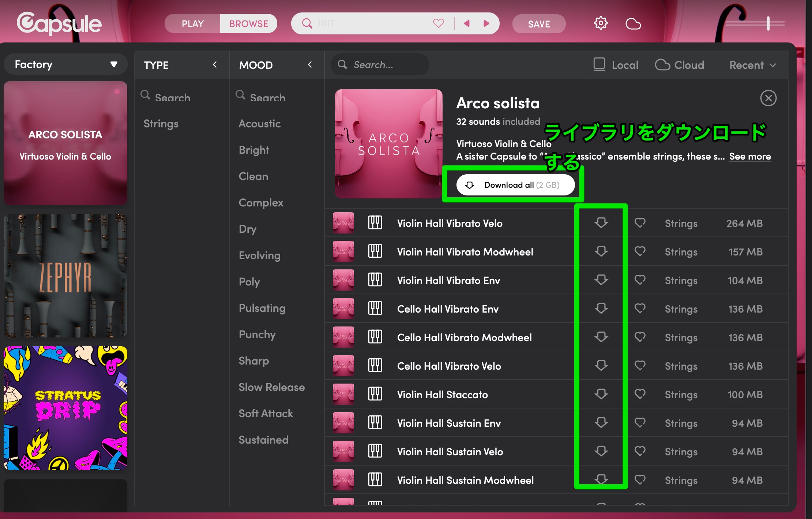Download Violin Hall Vibrato Velo sound

(x=601, y=223)
